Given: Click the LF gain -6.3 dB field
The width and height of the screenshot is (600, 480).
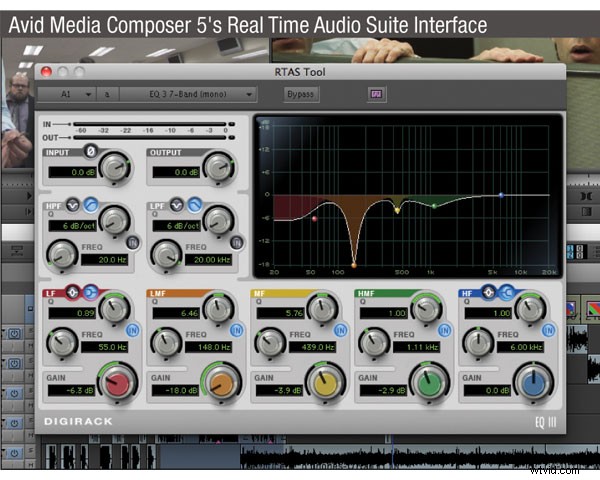Looking at the screenshot, I should pos(72,390).
